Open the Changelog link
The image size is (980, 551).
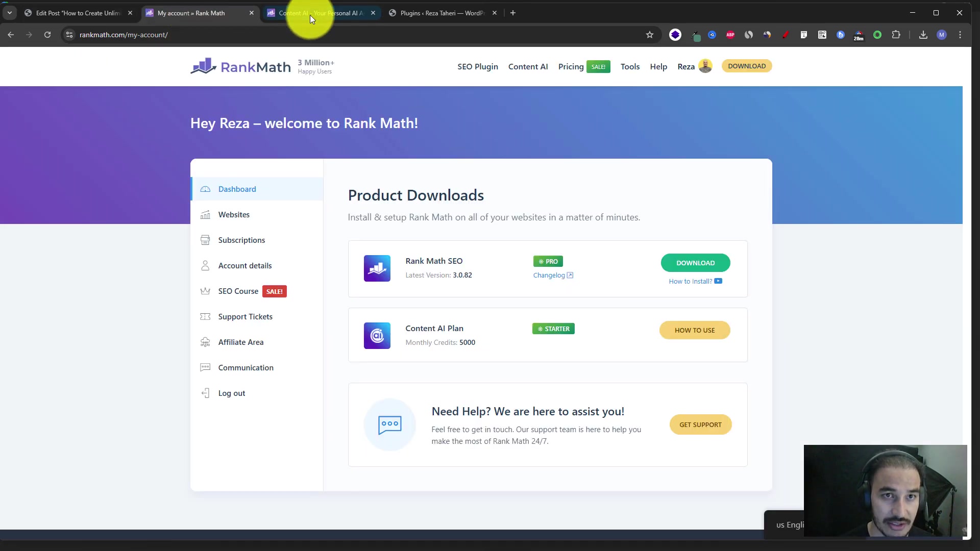[553, 275]
